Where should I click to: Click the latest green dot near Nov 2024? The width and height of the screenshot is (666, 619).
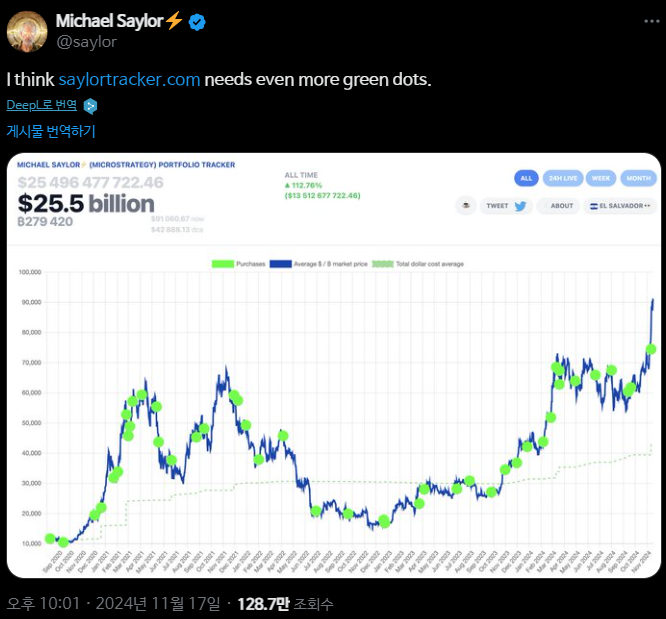tap(651, 349)
